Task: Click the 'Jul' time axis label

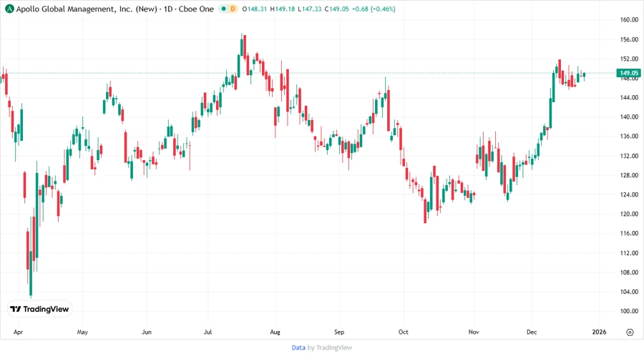Action: coord(208,332)
